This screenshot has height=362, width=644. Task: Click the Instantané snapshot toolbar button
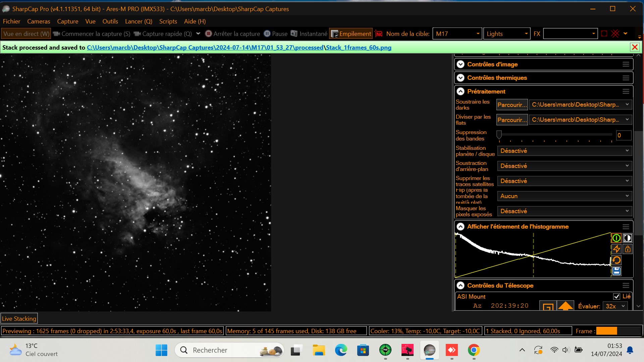click(309, 34)
